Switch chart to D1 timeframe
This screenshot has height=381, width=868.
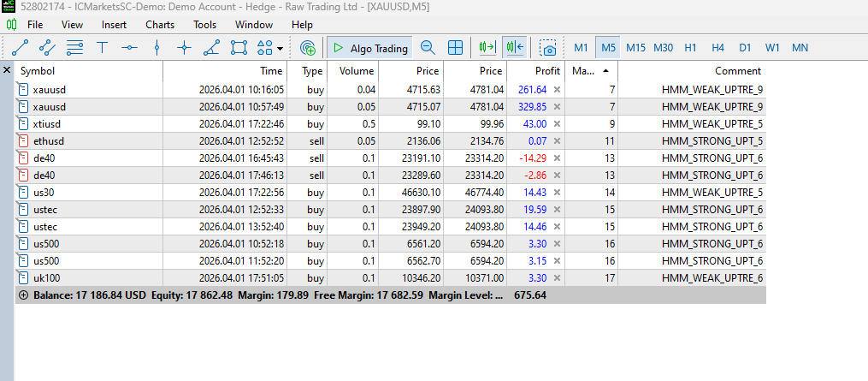pos(745,48)
